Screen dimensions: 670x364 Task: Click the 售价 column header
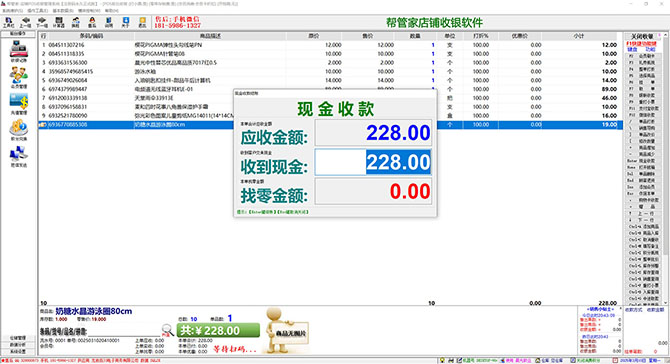tap(368, 36)
